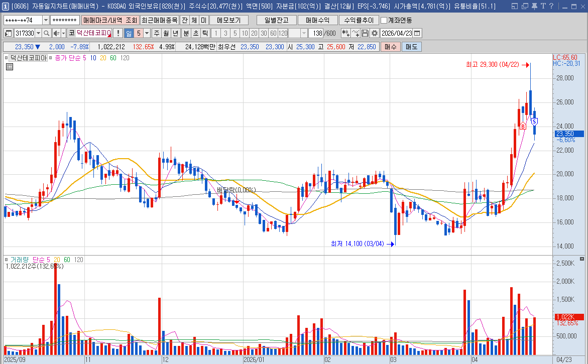
Task: Expand the period value dropdown next to 5
Action: pos(147,33)
